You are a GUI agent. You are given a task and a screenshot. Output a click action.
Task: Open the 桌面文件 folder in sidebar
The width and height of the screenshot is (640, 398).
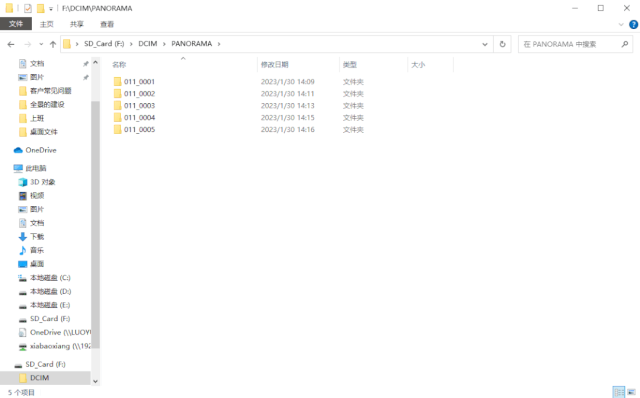tap(44, 132)
